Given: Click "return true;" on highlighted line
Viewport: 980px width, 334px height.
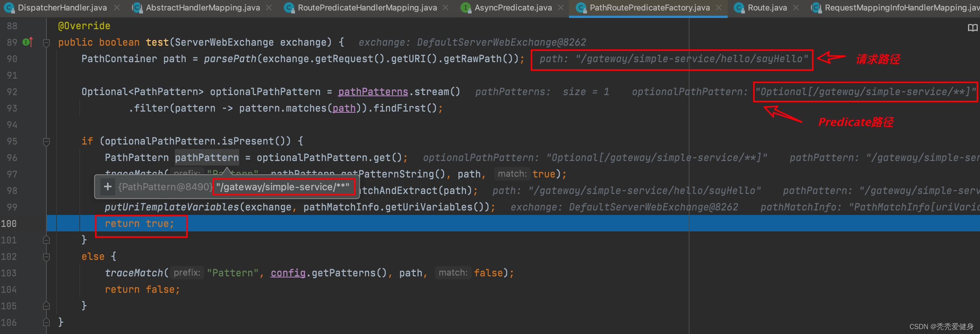Looking at the screenshot, I should tap(139, 224).
